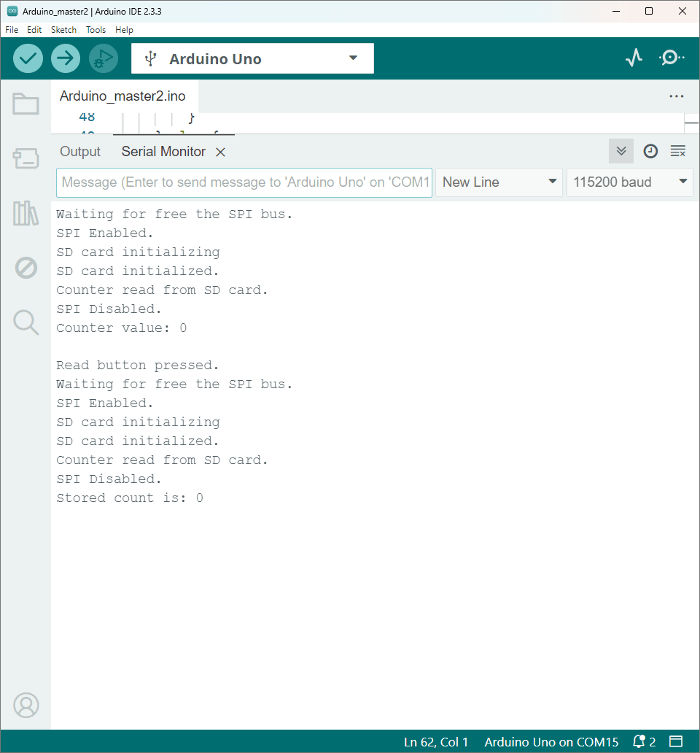Click the Upload arrow button
Screen dimensions: 700x753
(65, 58)
